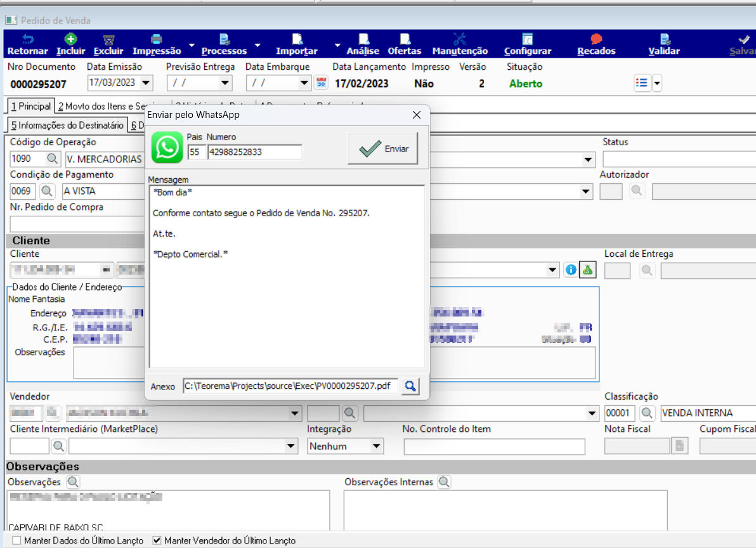This screenshot has height=548, width=756.
Task: Click the Validar toolbar icon
Action: [x=665, y=39]
